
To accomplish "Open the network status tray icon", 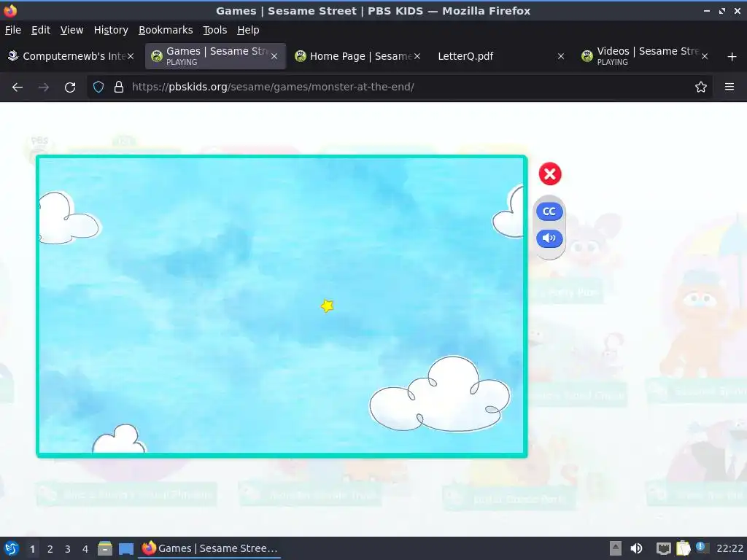I will click(664, 548).
